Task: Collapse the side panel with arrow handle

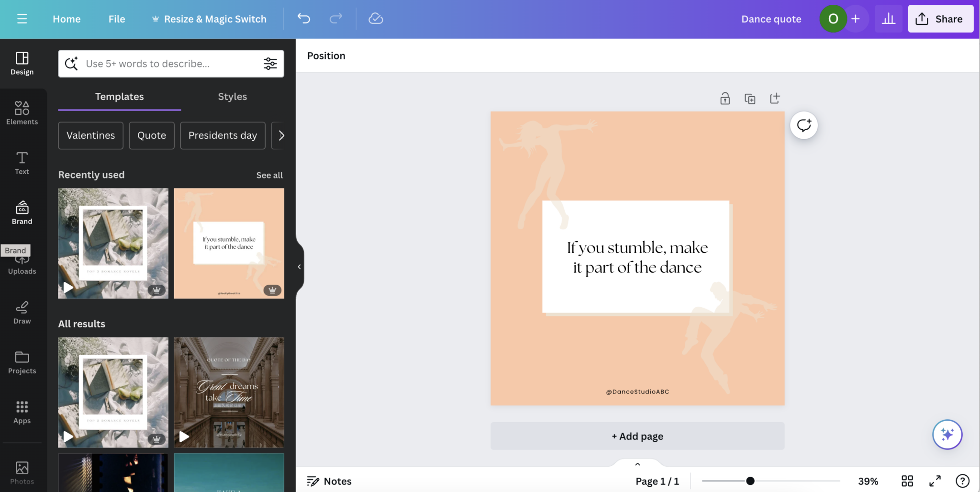Action: tap(300, 267)
